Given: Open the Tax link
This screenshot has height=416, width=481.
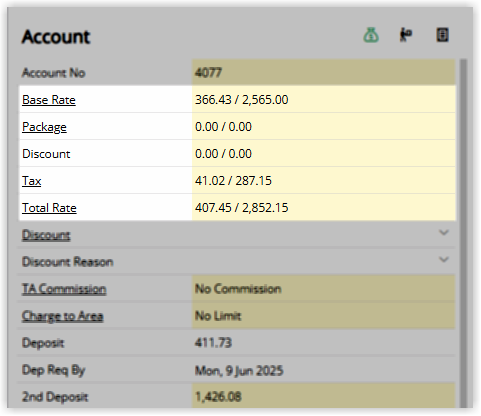Looking at the screenshot, I should pos(32,181).
